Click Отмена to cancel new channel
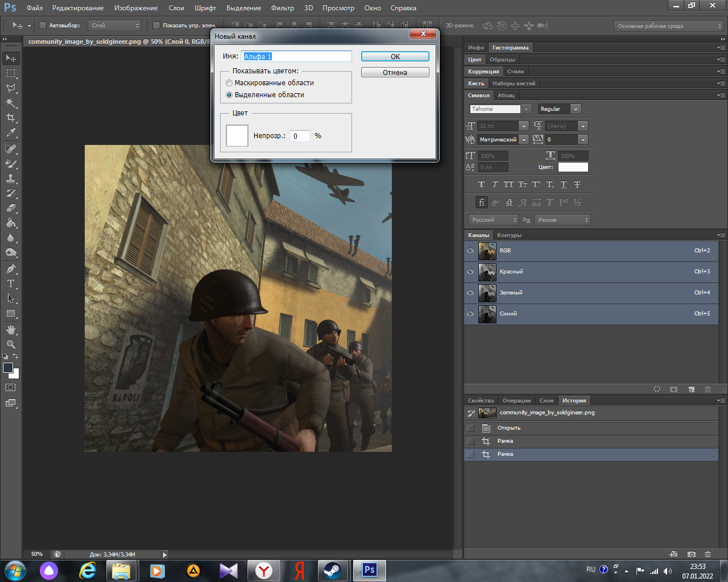The width and height of the screenshot is (728, 582). [395, 72]
